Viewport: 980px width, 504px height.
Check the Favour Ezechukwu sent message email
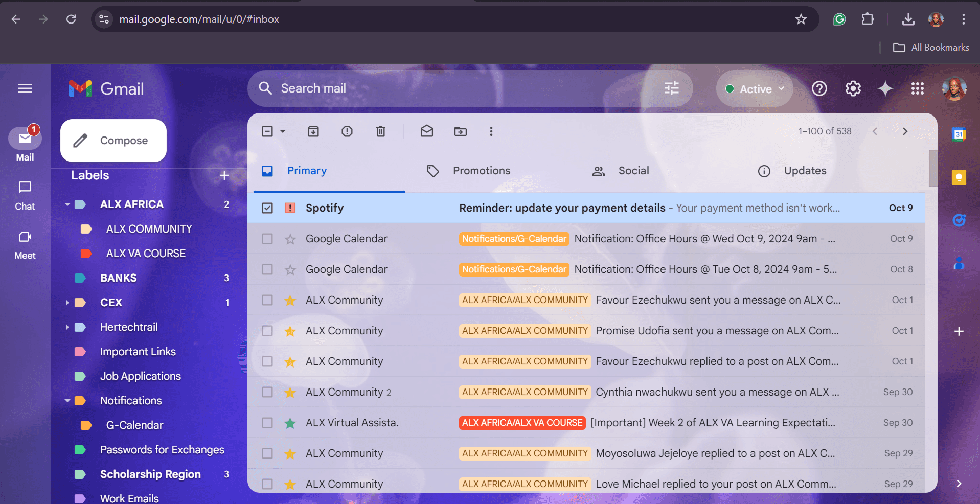(267, 300)
